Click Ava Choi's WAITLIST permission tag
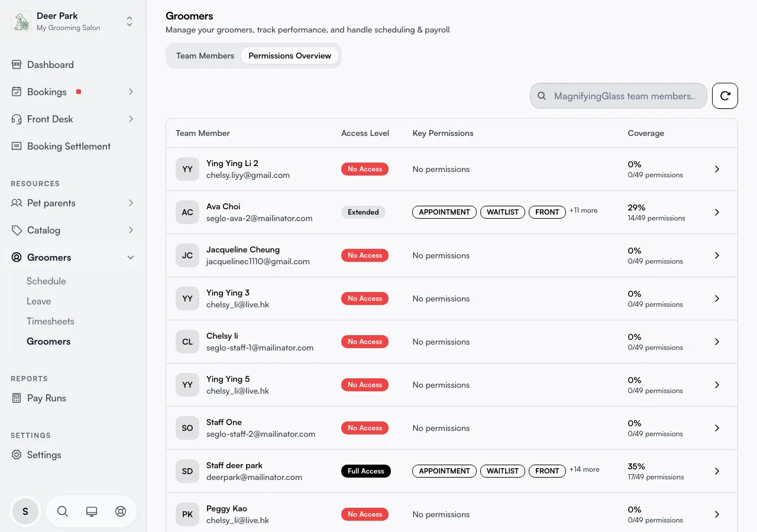The image size is (757, 532). point(503,212)
